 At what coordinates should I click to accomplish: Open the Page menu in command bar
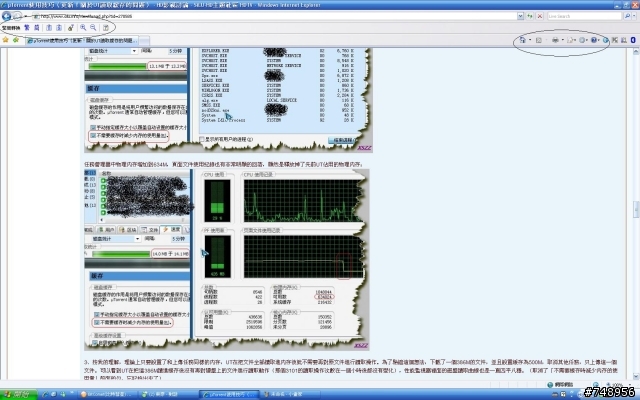[x=571, y=40]
